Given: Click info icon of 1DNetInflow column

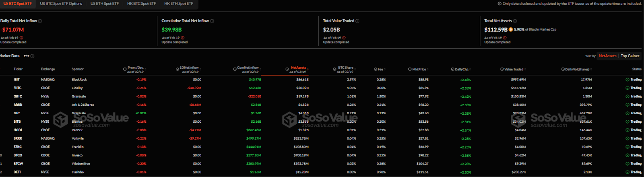Looking at the screenshot, I should pyautogui.click(x=177, y=69).
